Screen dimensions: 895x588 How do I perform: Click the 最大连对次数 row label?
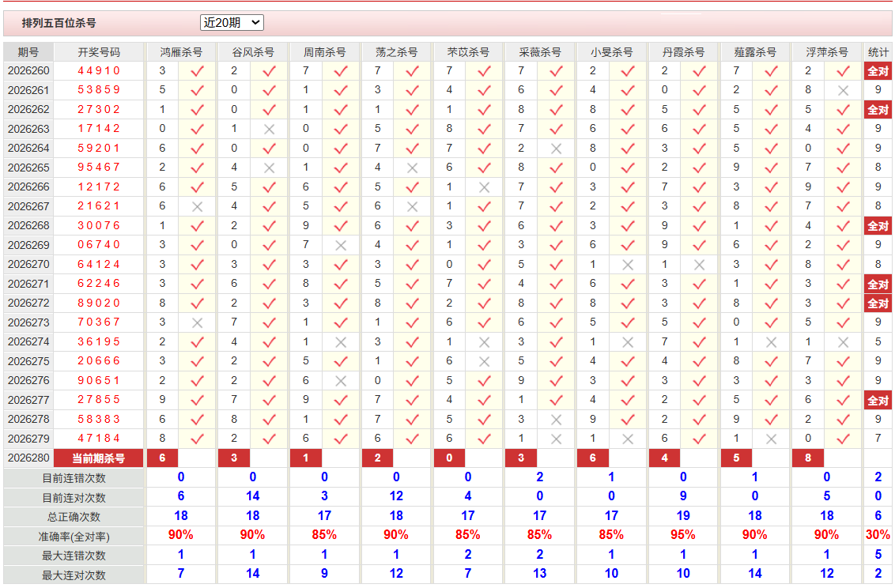pyautogui.click(x=74, y=575)
